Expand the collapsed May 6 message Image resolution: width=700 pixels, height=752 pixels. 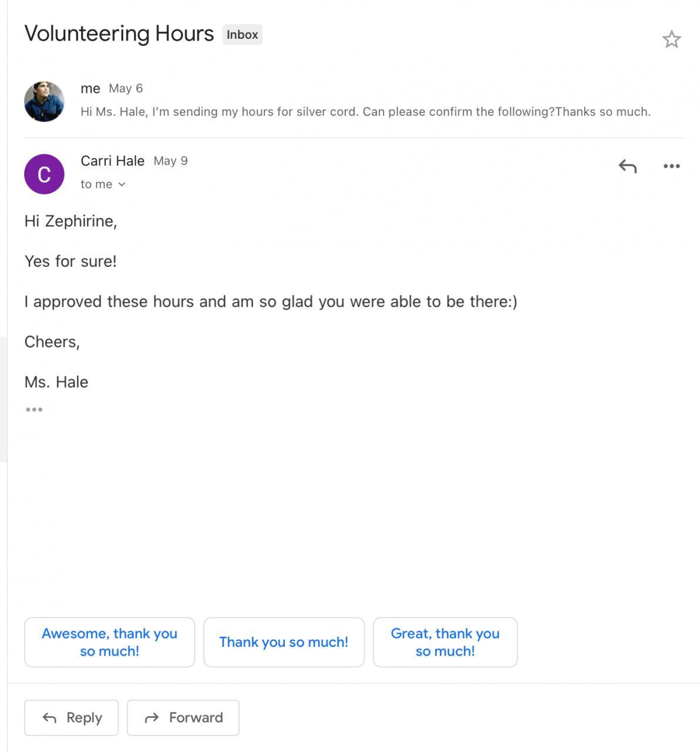point(365,112)
